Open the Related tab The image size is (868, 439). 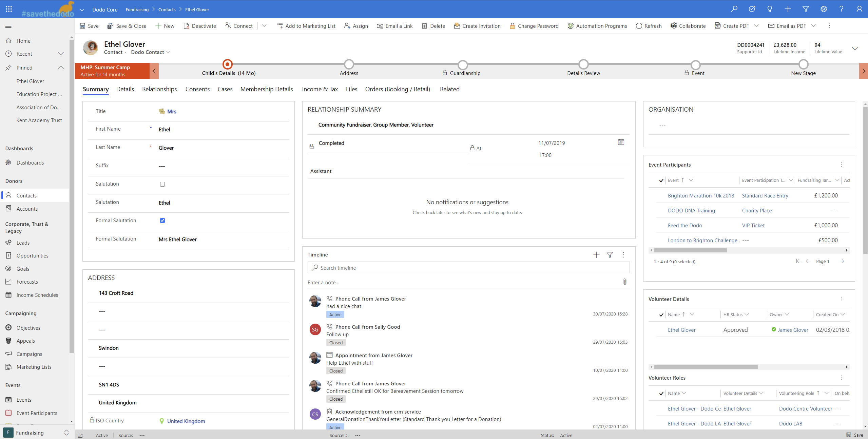(x=450, y=89)
